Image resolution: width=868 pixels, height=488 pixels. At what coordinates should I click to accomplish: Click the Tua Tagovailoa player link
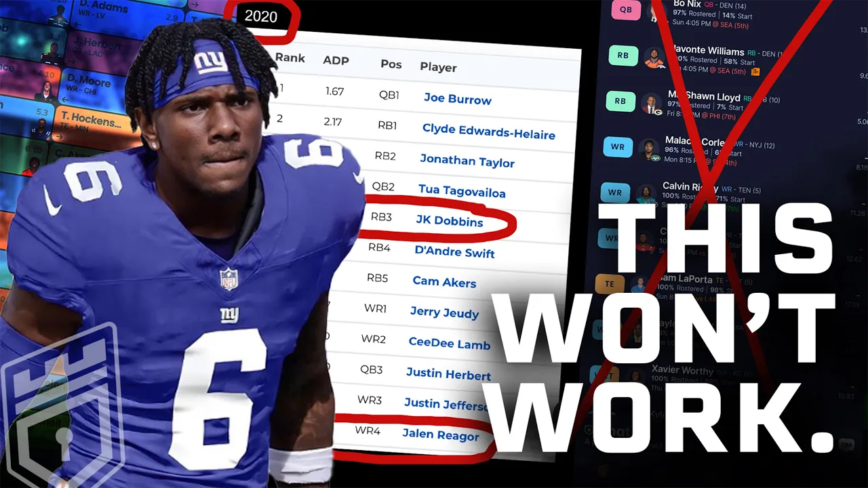click(462, 191)
